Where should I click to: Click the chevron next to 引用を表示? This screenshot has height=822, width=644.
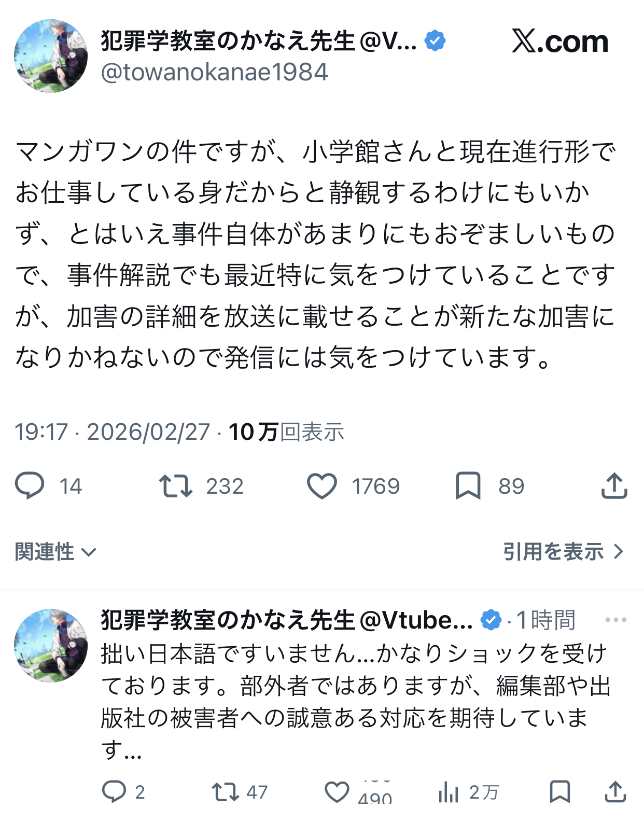coord(618,552)
